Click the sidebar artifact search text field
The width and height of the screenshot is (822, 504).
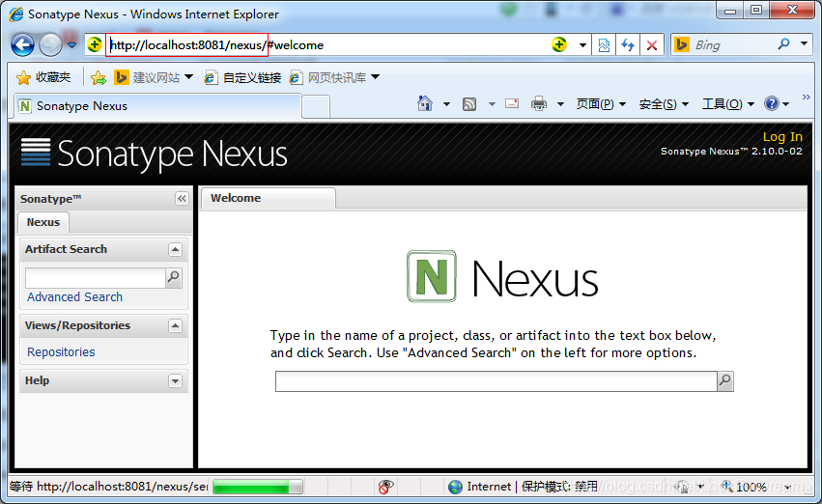(96, 278)
